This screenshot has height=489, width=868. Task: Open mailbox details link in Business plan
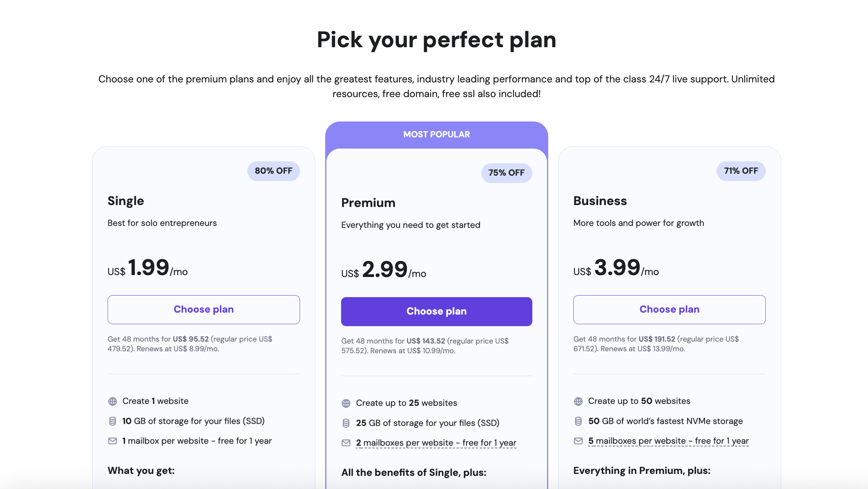pyautogui.click(x=668, y=441)
